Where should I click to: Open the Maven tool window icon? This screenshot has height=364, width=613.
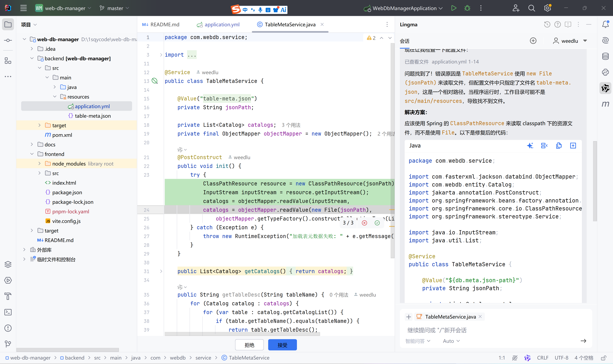(x=605, y=104)
